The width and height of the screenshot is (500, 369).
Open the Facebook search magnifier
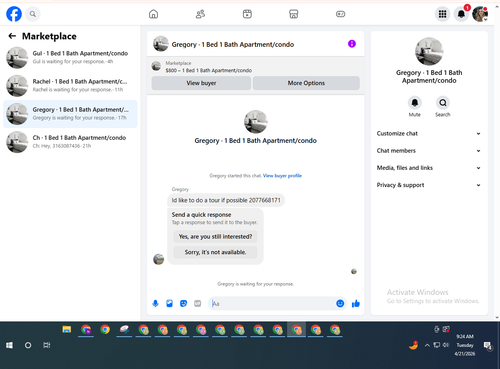pyautogui.click(x=33, y=14)
